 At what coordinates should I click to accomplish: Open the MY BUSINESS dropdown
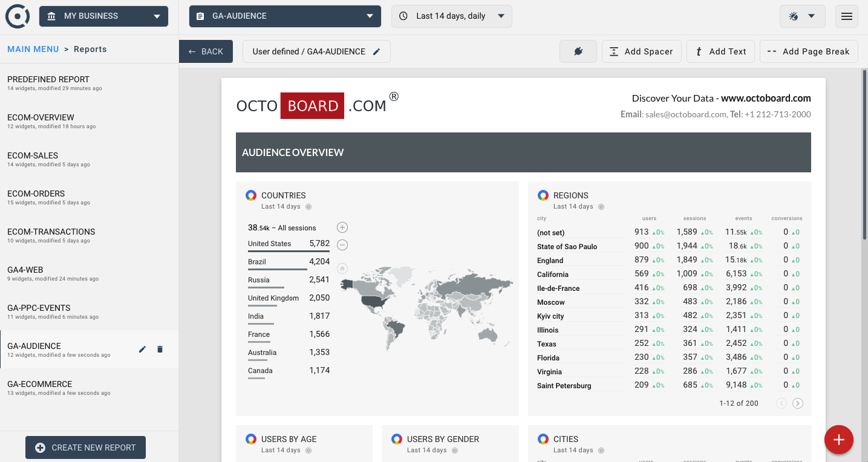tap(103, 16)
